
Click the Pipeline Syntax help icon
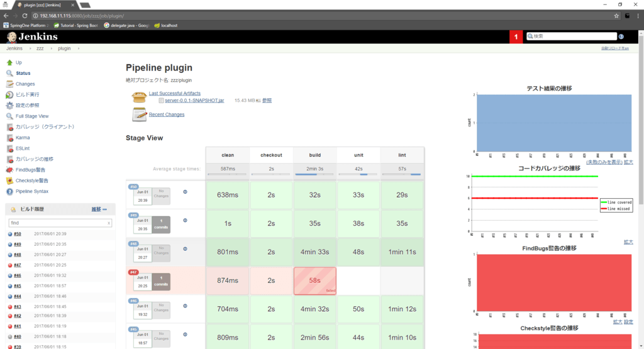[x=9, y=191]
